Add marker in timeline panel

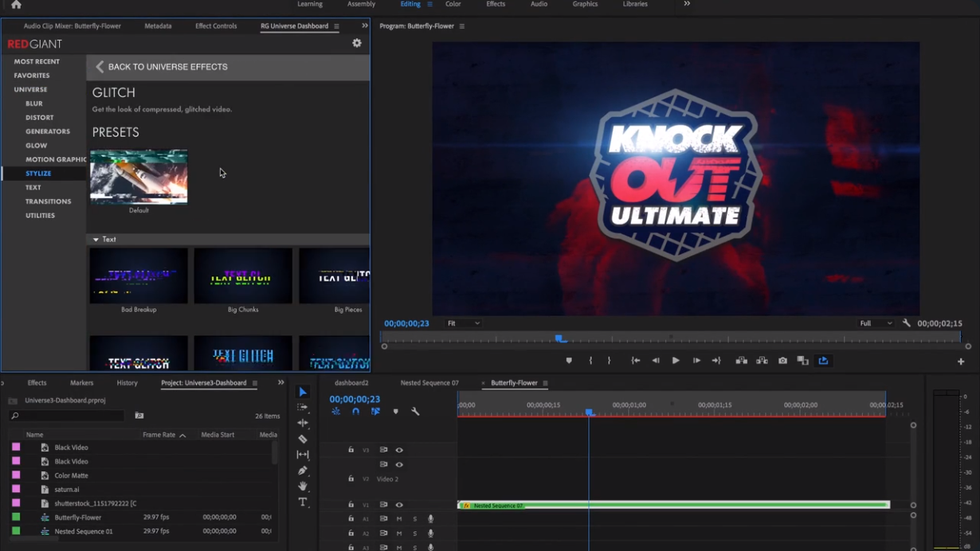(395, 412)
